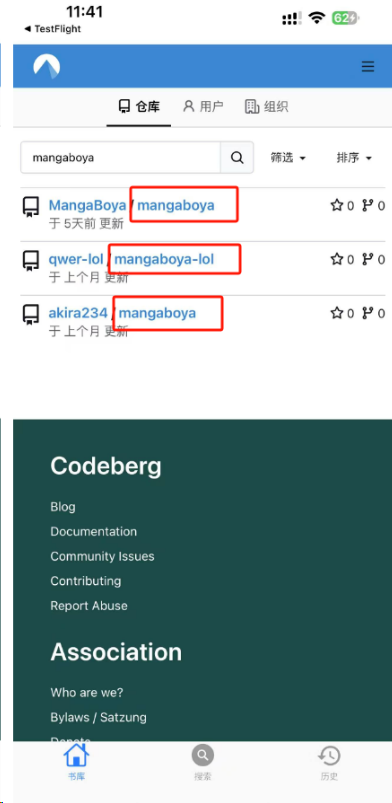392x803 pixels.
Task: Expand the 排序 sort dropdown
Action: pos(354,158)
